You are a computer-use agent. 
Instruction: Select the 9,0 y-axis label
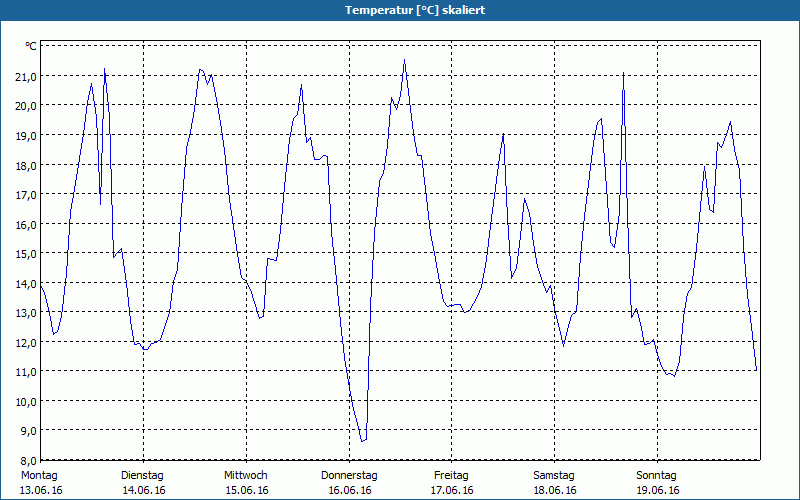(x=29, y=431)
